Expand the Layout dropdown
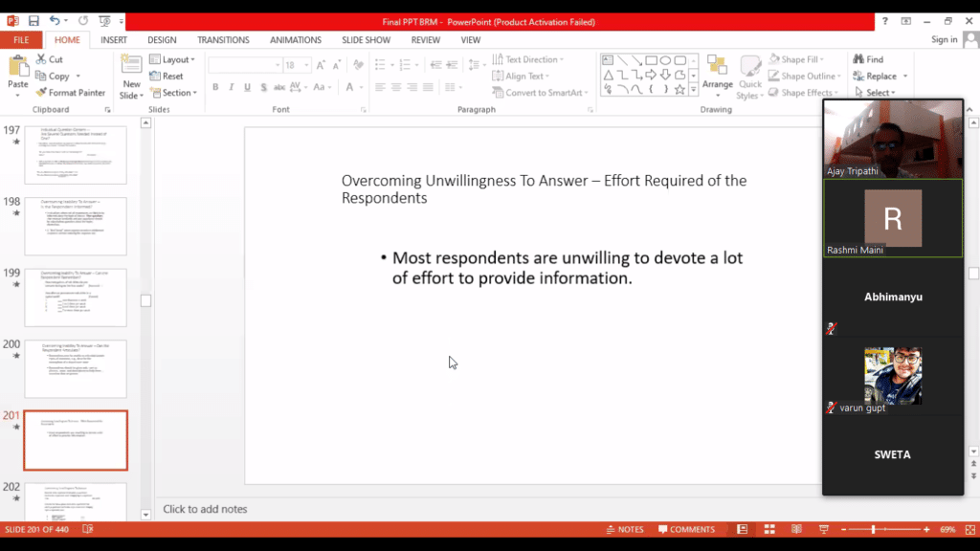 click(x=172, y=59)
